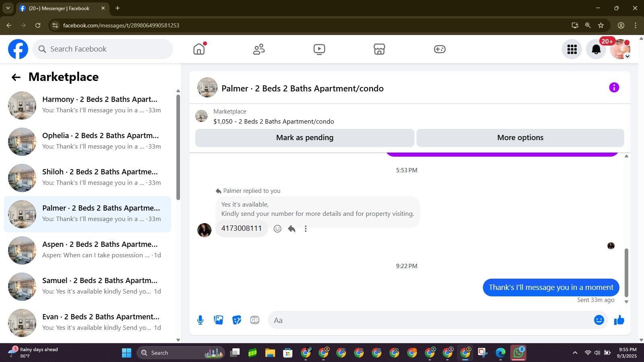Screen dimensions: 644x362
Task: Open the Chrome three-dot menu
Action: pyautogui.click(x=636, y=25)
